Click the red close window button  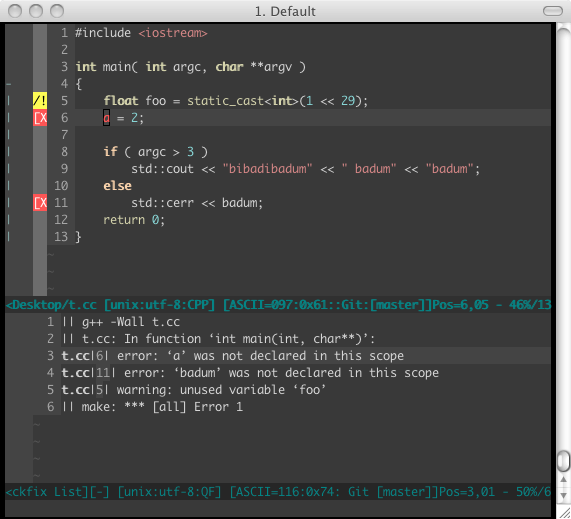15,11
